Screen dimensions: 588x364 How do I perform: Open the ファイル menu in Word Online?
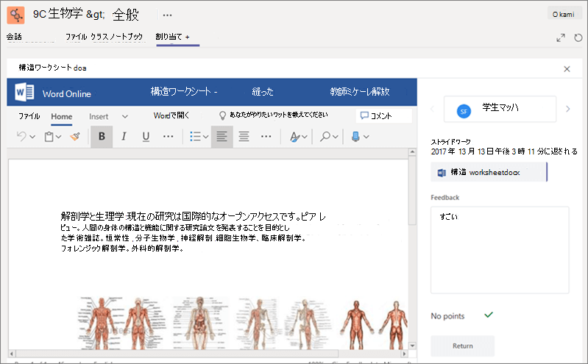pos(29,116)
